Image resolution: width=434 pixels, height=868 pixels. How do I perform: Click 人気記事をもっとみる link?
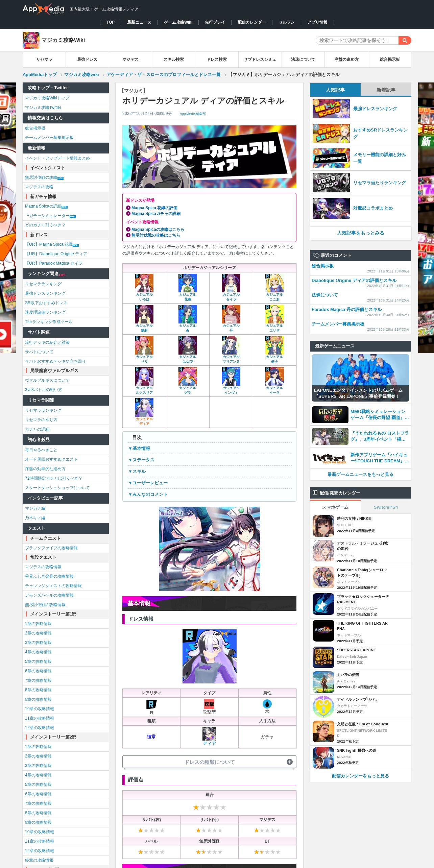coord(360,233)
